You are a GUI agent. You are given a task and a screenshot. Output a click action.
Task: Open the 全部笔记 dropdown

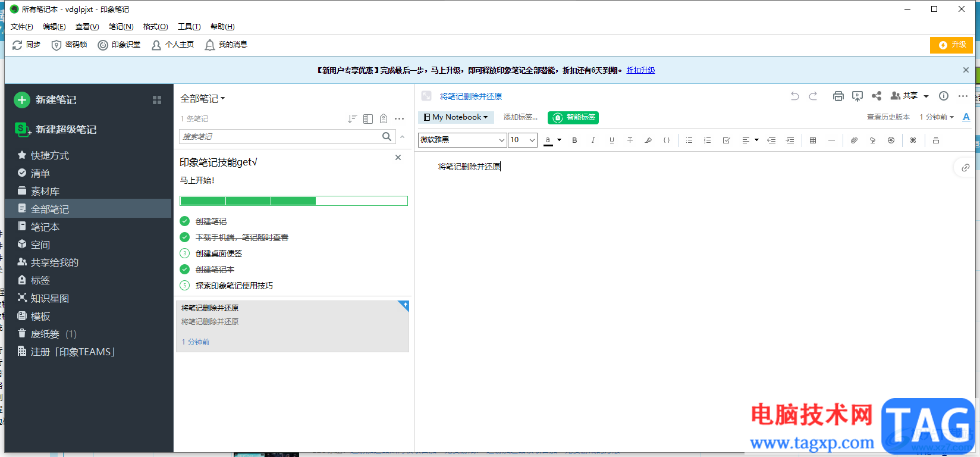click(x=203, y=99)
